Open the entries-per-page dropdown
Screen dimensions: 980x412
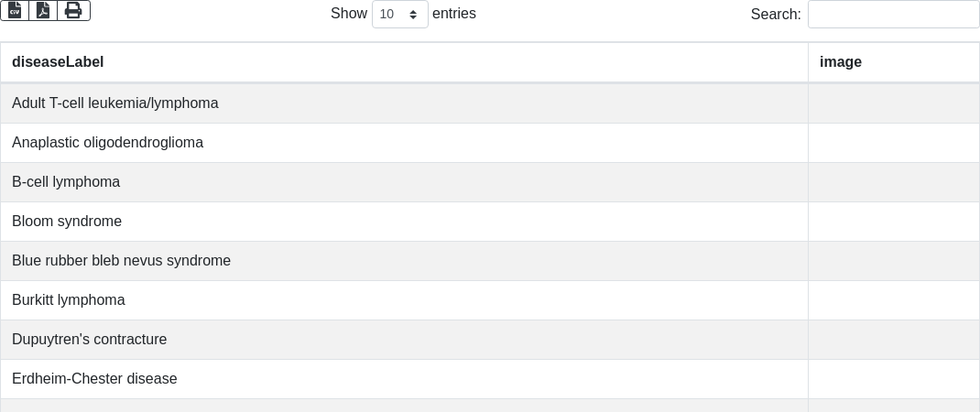click(x=400, y=15)
